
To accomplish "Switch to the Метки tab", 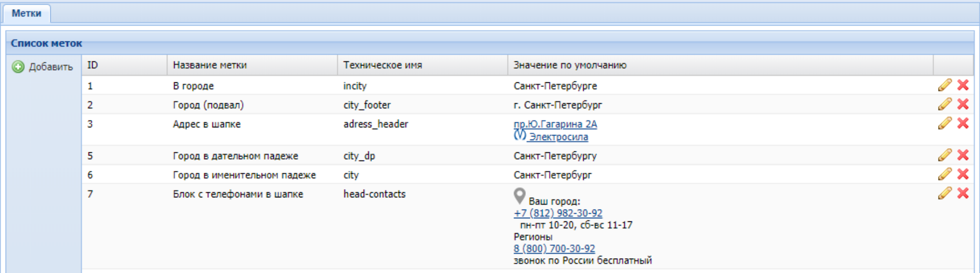I will click(26, 13).
